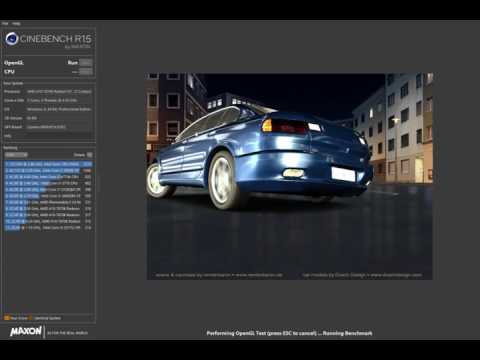Click the Info field in Your System
This screenshot has width=480, height=360.
pos(59,136)
